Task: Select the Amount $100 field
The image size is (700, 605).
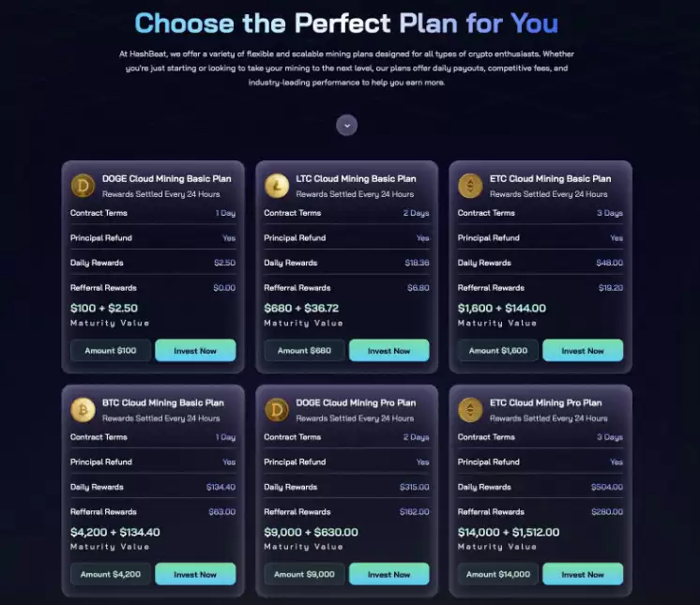Action: pyautogui.click(x=109, y=351)
